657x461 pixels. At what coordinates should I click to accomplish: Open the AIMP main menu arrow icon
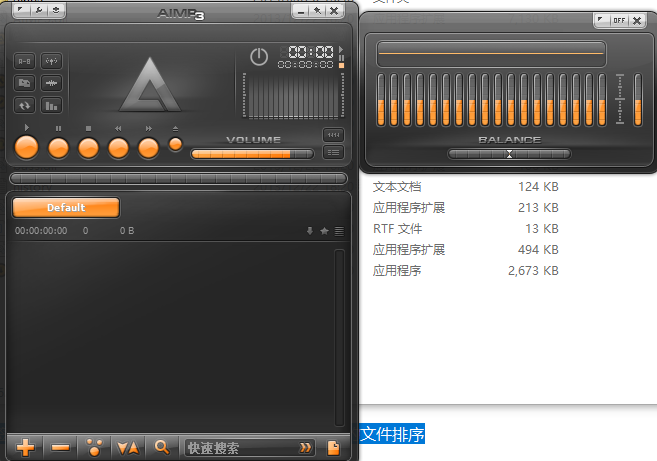pyautogui.click(x=21, y=10)
